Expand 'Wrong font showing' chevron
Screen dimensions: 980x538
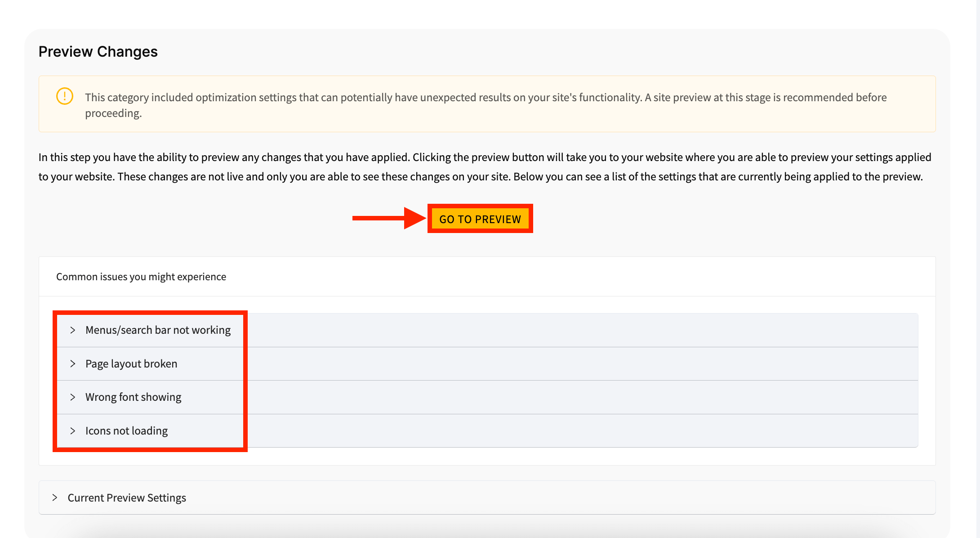coord(73,397)
